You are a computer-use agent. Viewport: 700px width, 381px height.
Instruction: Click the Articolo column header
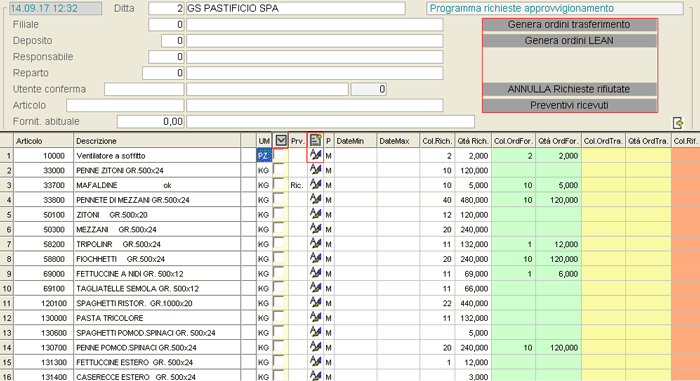[x=43, y=141]
